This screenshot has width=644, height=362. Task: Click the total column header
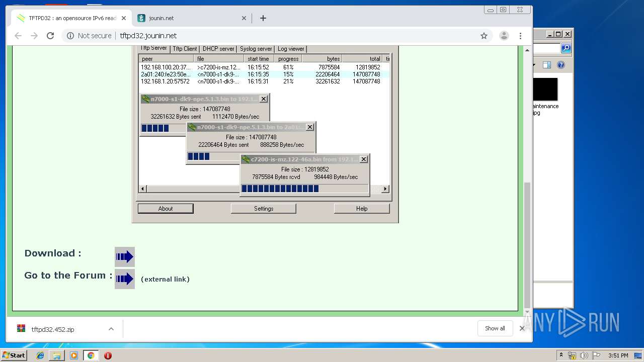[x=363, y=59]
